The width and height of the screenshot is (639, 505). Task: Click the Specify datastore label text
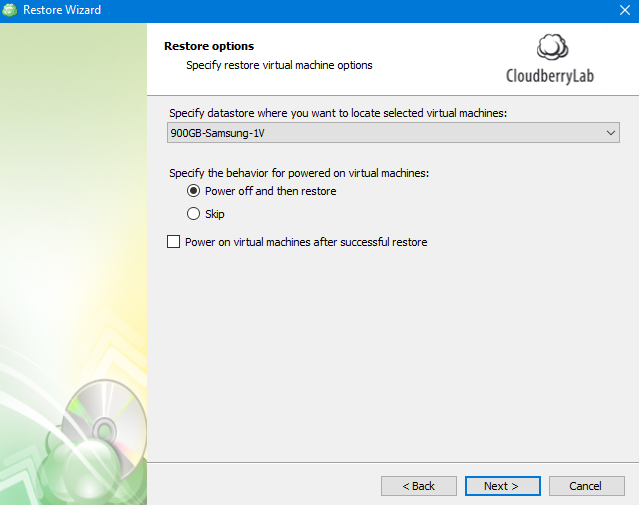tap(338, 113)
